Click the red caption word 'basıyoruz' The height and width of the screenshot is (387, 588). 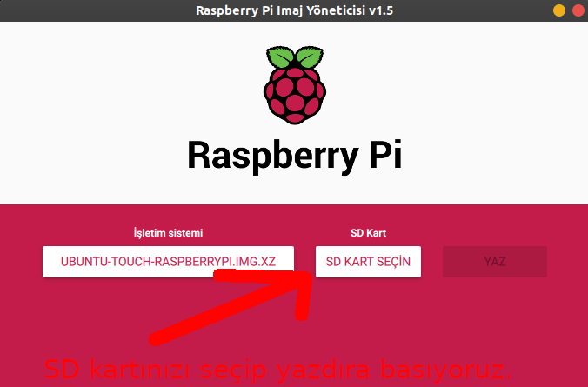[445, 370]
